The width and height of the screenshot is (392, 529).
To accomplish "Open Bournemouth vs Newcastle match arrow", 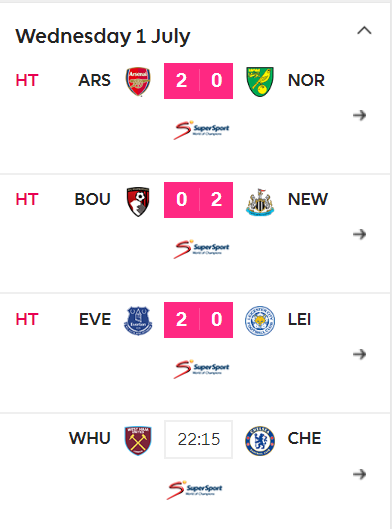I will click(x=360, y=234).
